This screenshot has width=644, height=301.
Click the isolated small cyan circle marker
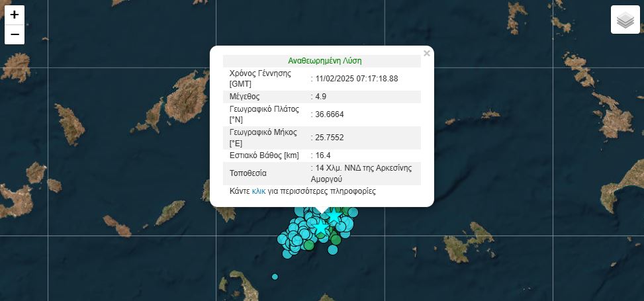(275, 277)
